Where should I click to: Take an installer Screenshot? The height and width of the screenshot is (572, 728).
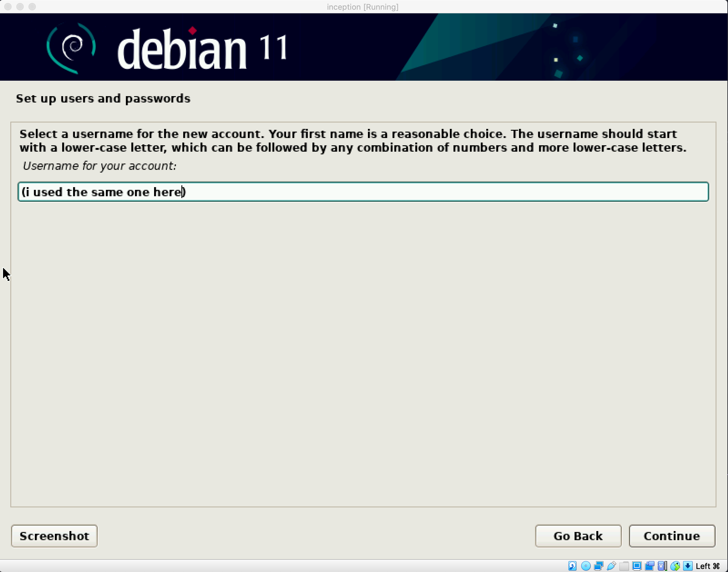coord(54,536)
